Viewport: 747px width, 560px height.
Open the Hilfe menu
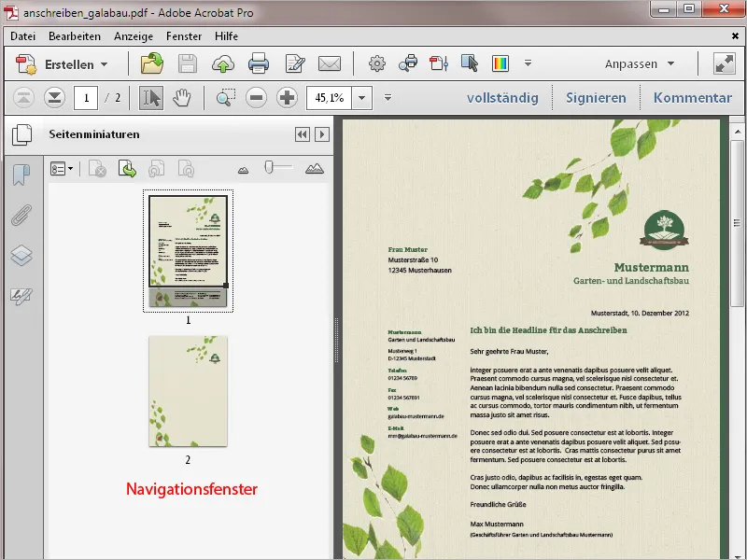click(x=226, y=36)
